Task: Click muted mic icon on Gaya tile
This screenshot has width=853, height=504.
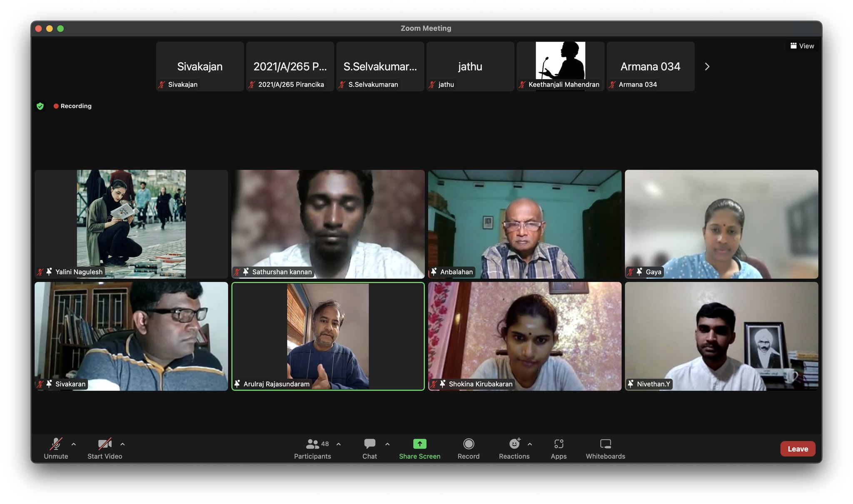Action: coord(631,272)
